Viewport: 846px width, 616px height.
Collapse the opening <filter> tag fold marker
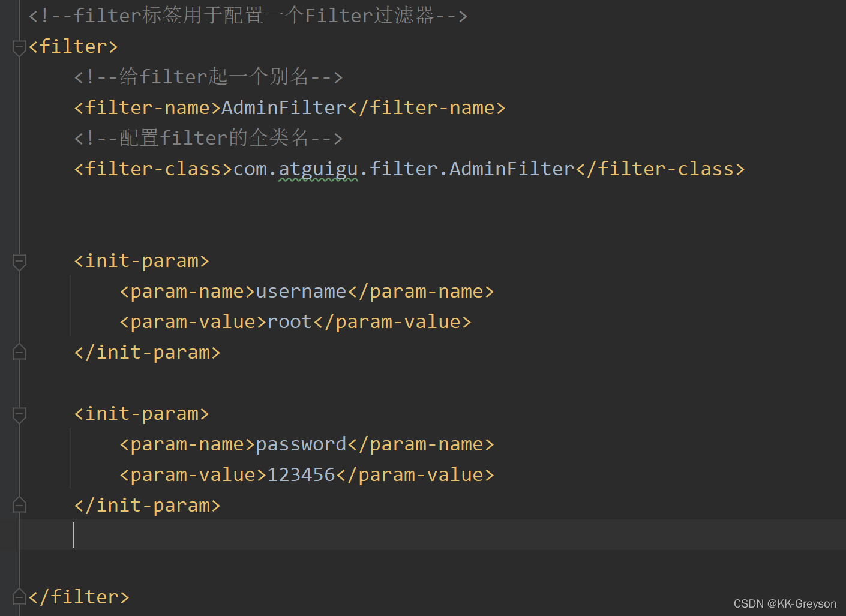point(19,47)
